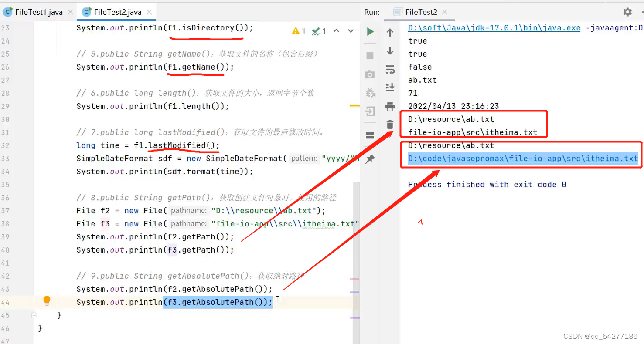
Task: Toggle scroll to end of console
Action: (390, 88)
